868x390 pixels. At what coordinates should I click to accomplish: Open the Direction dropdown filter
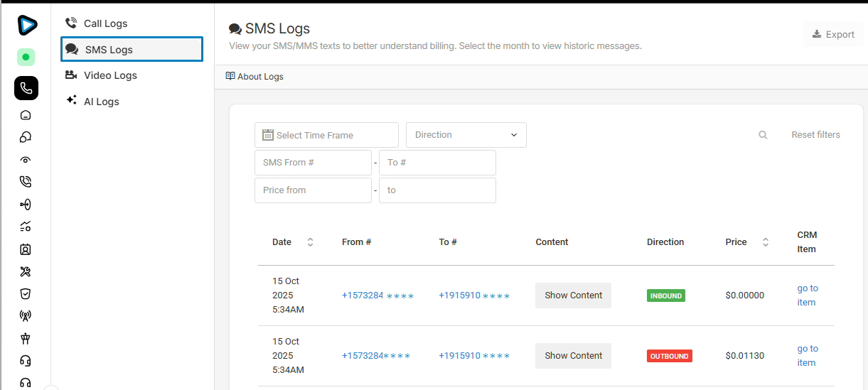point(466,135)
